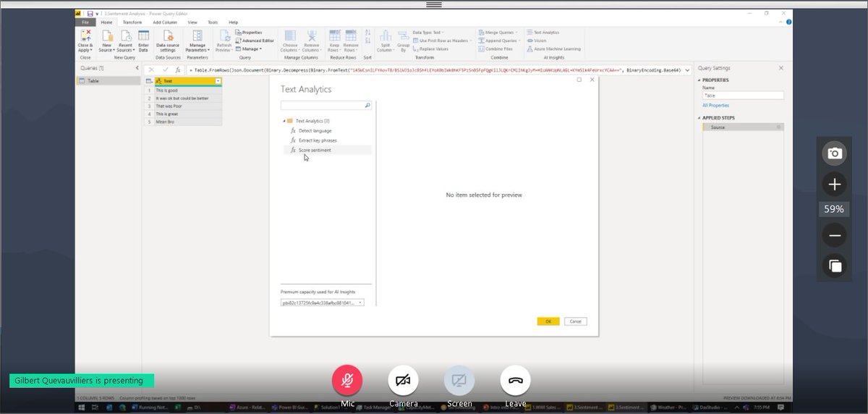
Task: Open the Manage dropdown in Query group
Action: (x=249, y=48)
